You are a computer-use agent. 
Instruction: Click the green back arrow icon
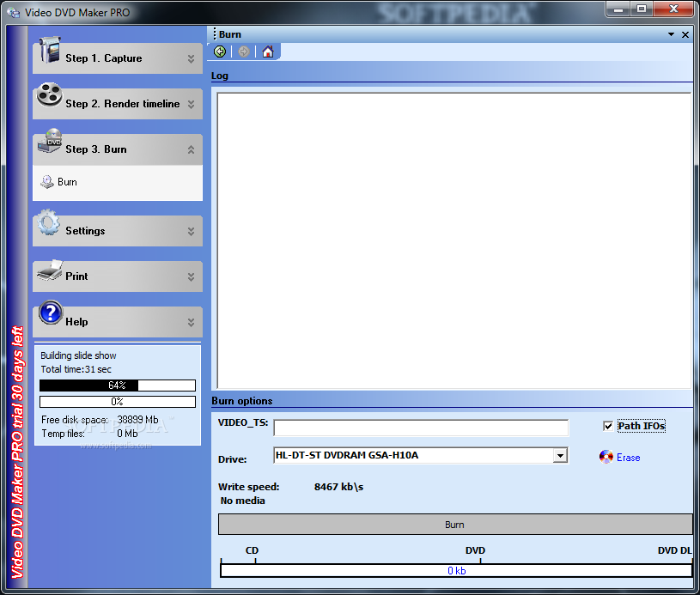220,52
